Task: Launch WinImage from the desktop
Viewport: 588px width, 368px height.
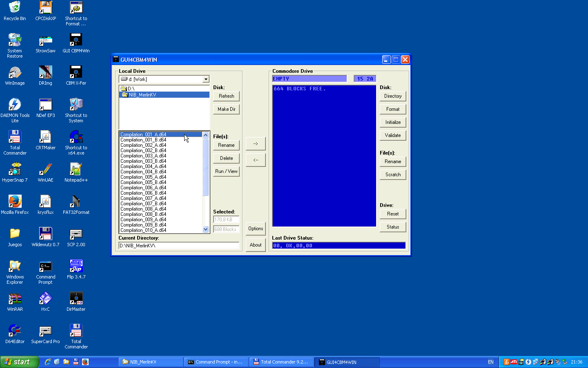Action: point(15,76)
